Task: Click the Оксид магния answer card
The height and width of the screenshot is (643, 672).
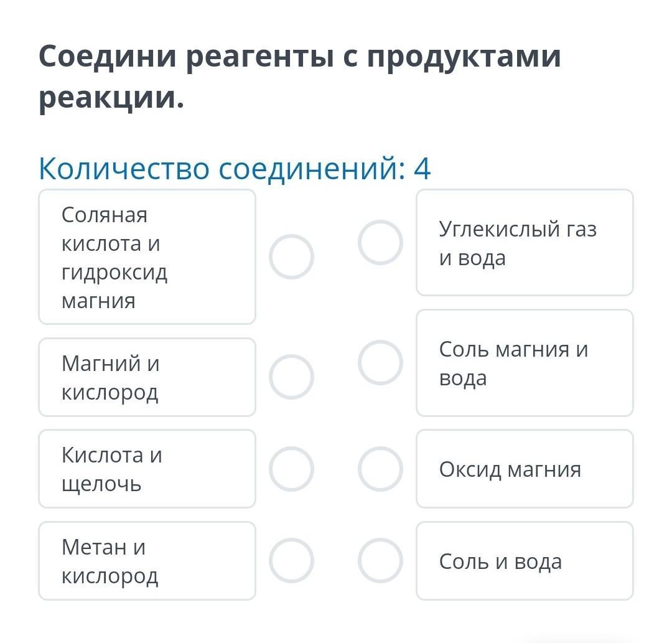Action: 525,469
